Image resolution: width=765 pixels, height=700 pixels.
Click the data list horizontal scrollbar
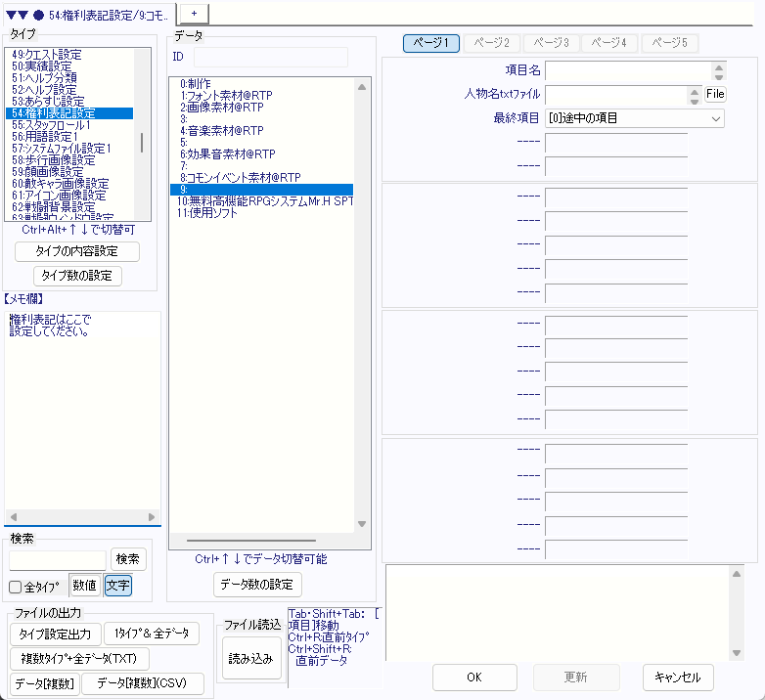coord(250,540)
